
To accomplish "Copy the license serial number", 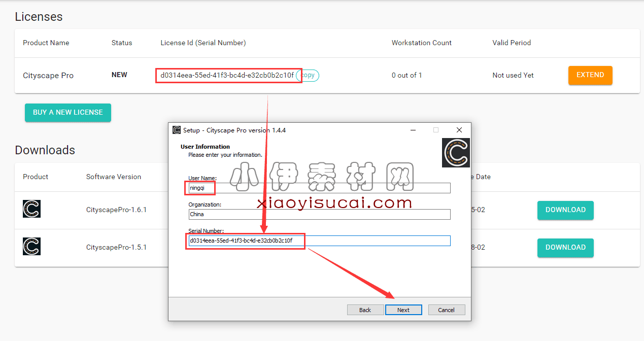I will tap(308, 75).
